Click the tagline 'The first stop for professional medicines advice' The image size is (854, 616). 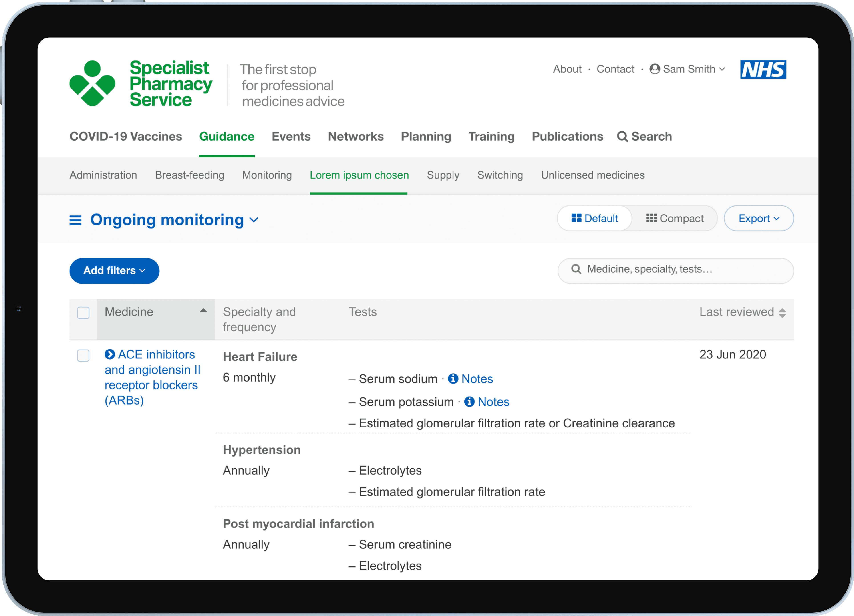click(x=292, y=85)
